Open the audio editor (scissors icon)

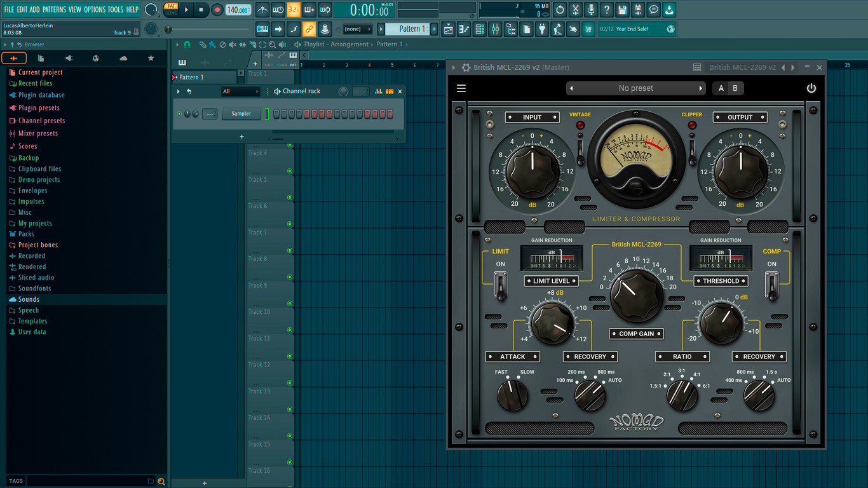575,10
